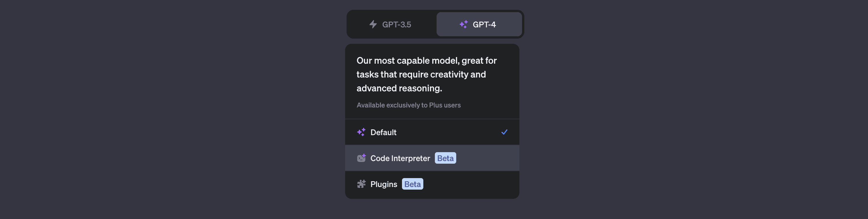Click "Available exclusively to Plus users" text
Viewport: 868px width, 219px height.
pyautogui.click(x=408, y=105)
